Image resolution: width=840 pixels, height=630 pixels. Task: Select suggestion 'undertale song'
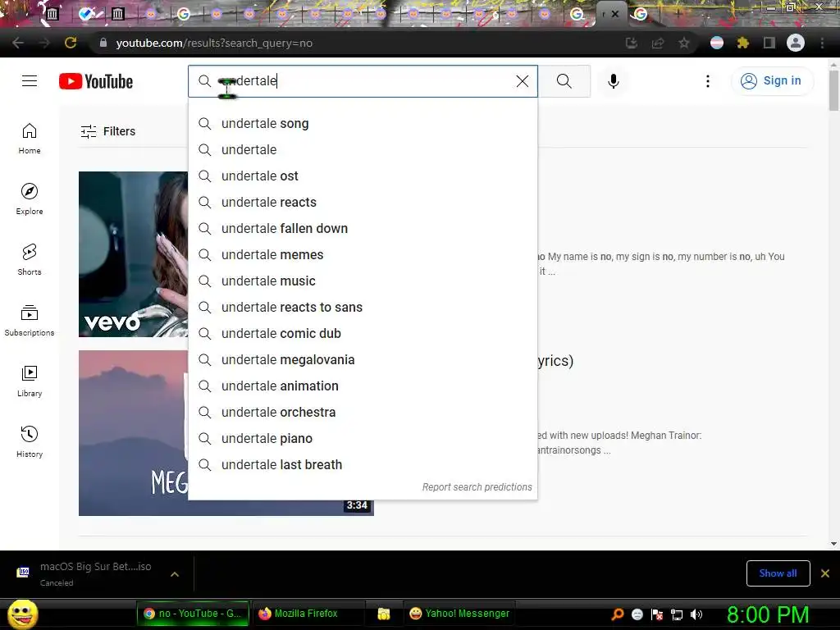[x=363, y=124]
